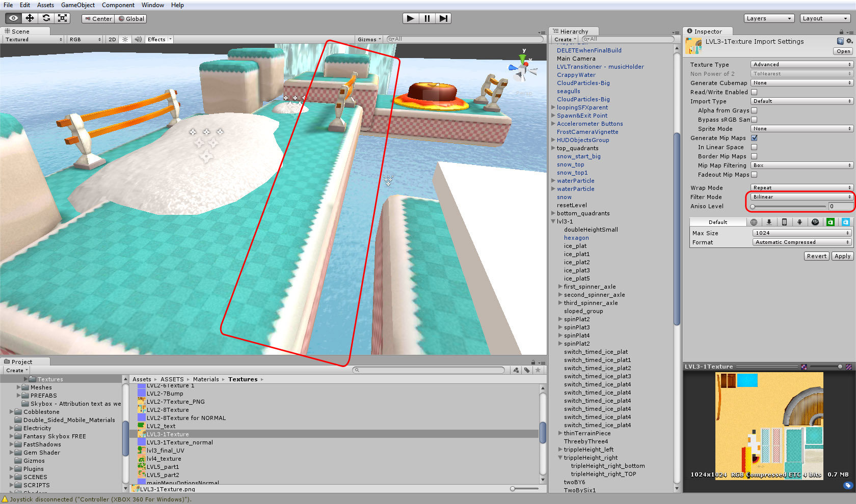Screen dimensions: 856x504
Task: Click Materials in Project breadcrumb
Action: [x=206, y=379]
